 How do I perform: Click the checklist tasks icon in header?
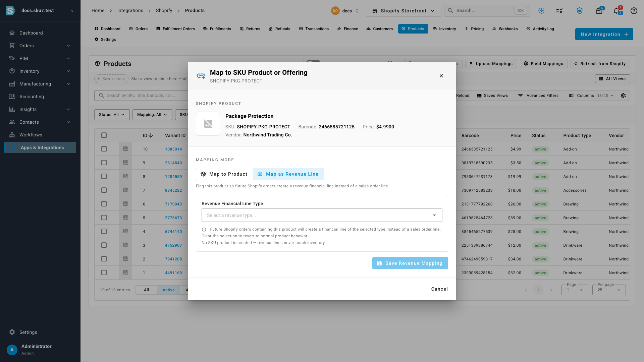click(x=559, y=11)
